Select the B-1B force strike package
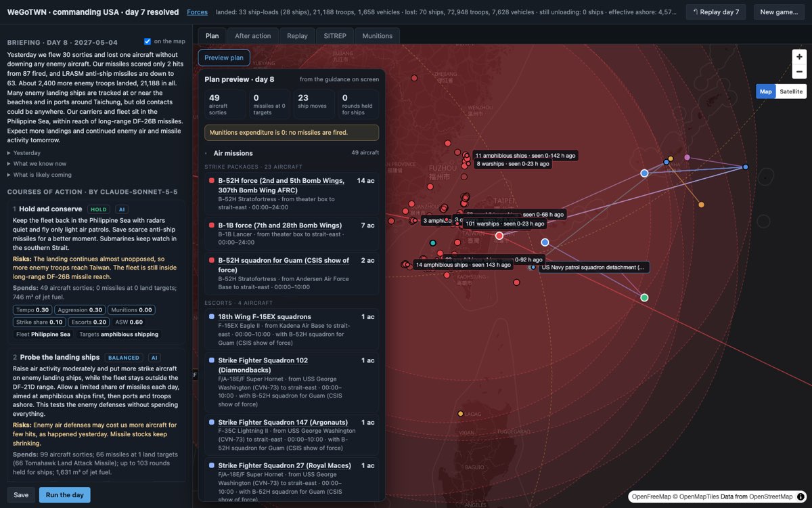 [x=292, y=233]
